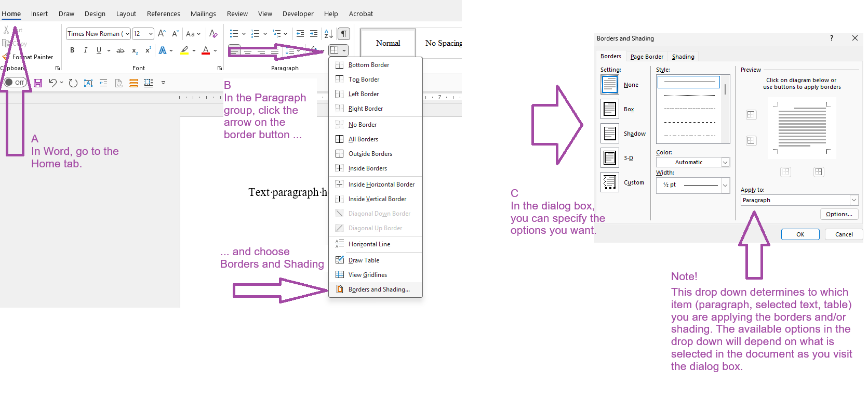Apply red font color

(206, 50)
